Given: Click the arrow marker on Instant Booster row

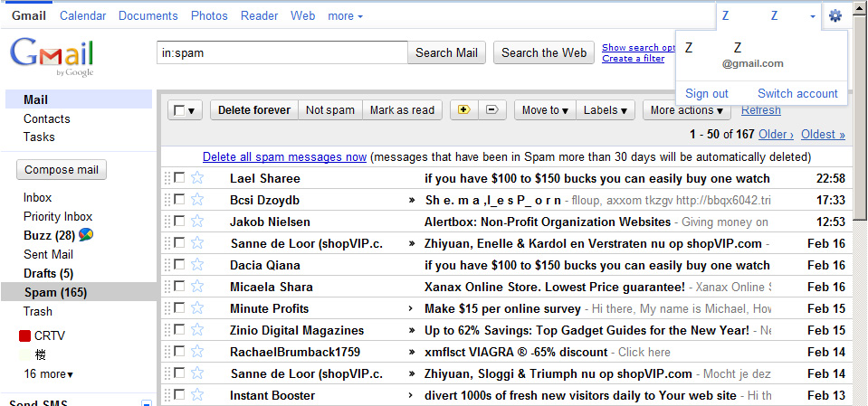Looking at the screenshot, I should coord(410,395).
